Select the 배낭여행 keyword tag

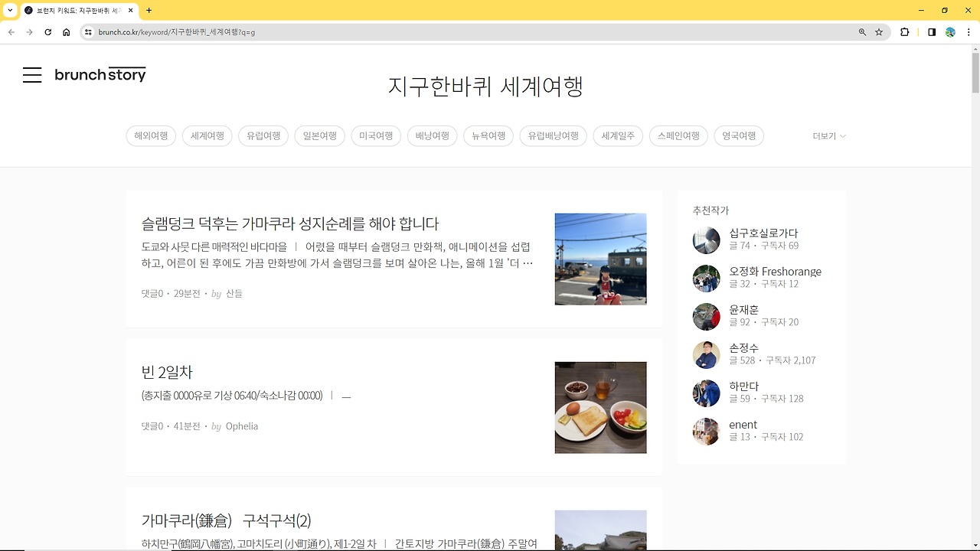coord(433,136)
